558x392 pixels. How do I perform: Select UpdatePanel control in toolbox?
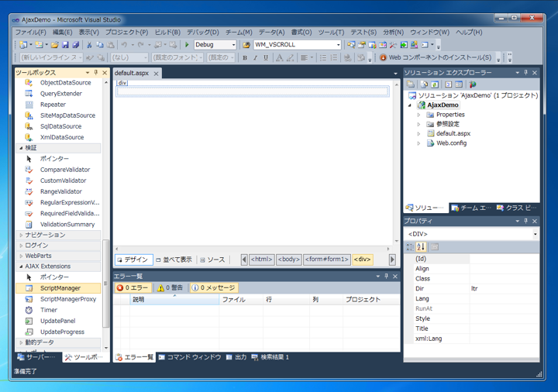coord(58,321)
